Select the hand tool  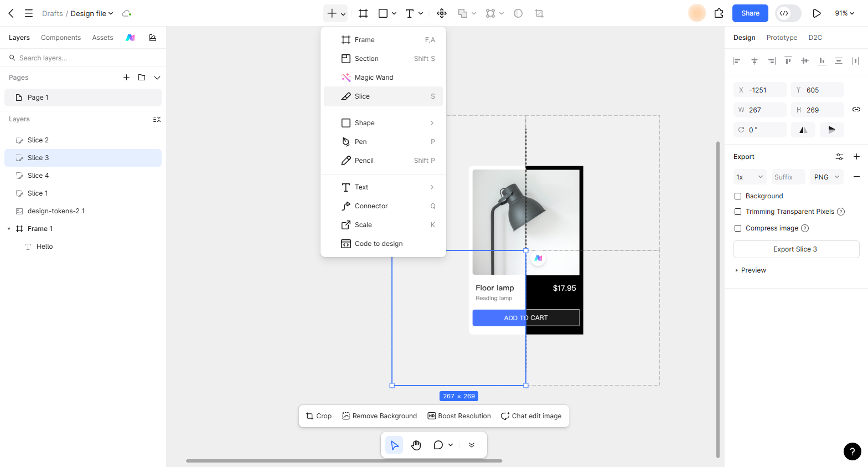coord(416,445)
